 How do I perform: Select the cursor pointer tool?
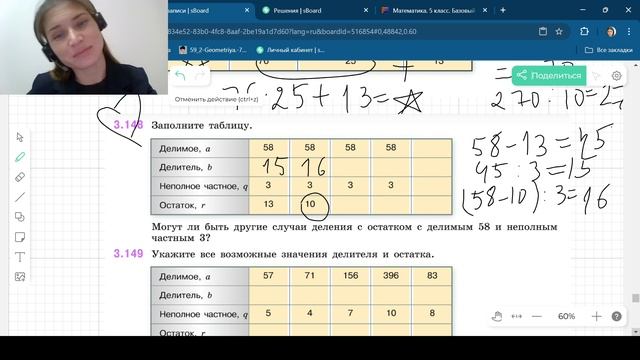pyautogui.click(x=20, y=137)
